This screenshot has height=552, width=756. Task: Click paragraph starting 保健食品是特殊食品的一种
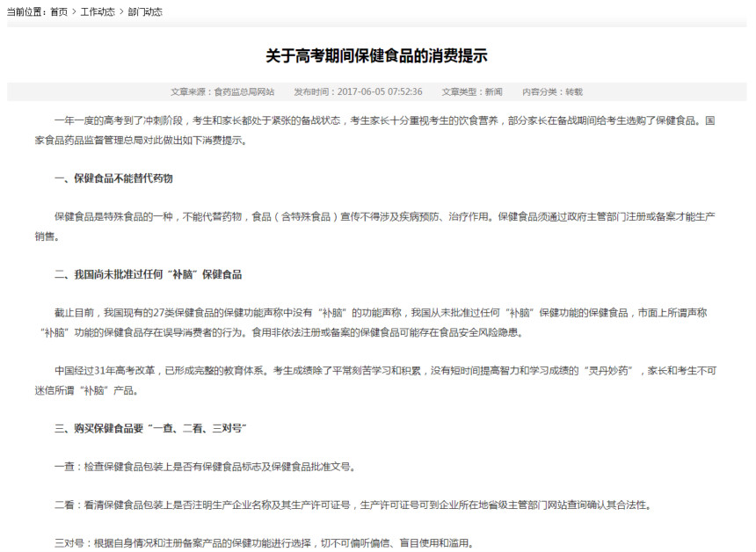374,227
